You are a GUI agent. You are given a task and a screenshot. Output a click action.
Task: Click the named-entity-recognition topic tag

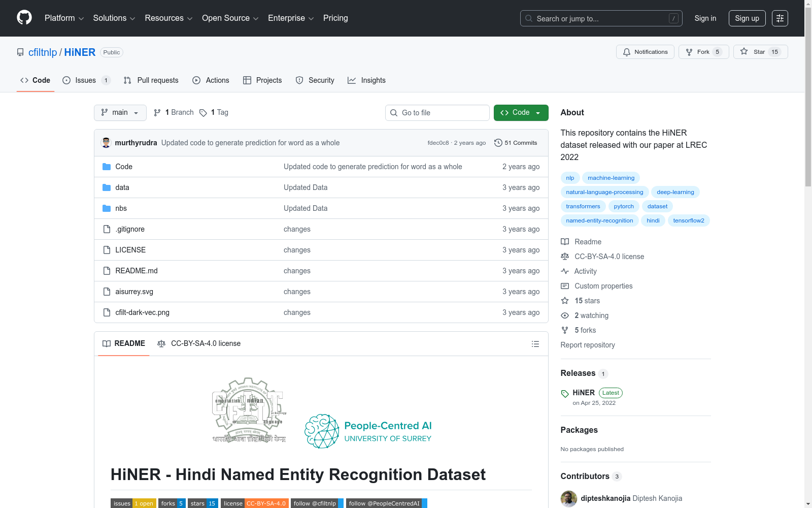pos(599,220)
